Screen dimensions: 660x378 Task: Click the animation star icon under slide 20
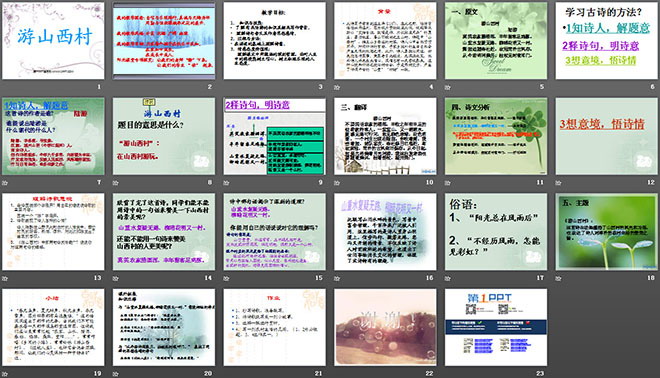pos(115,374)
